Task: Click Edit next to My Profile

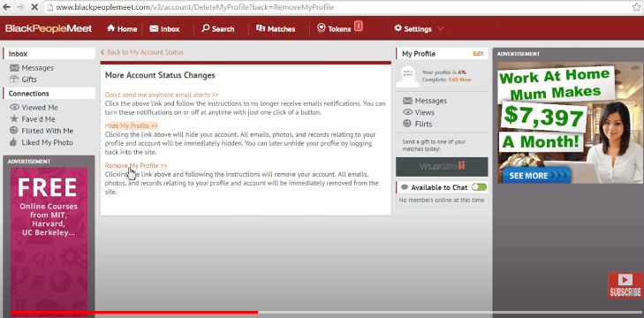Action: pyautogui.click(x=478, y=53)
